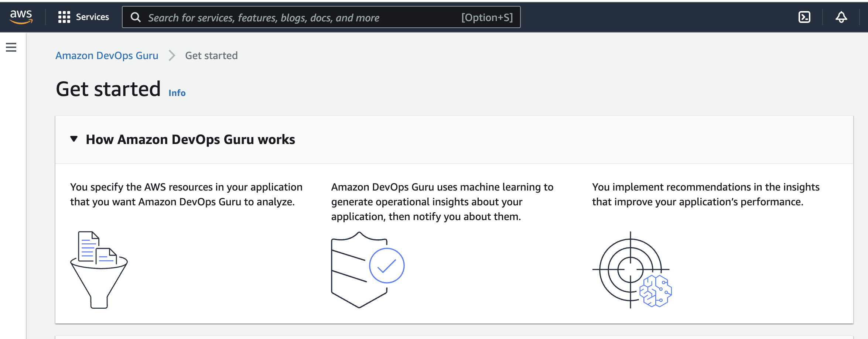The height and width of the screenshot is (339, 868).
Task: Click the text about implementing recommendations
Action: (705, 194)
